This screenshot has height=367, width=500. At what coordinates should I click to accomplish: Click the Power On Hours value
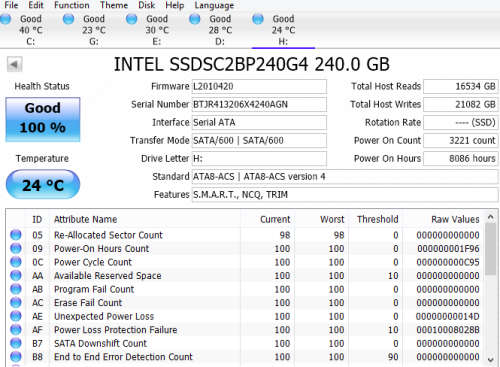461,158
